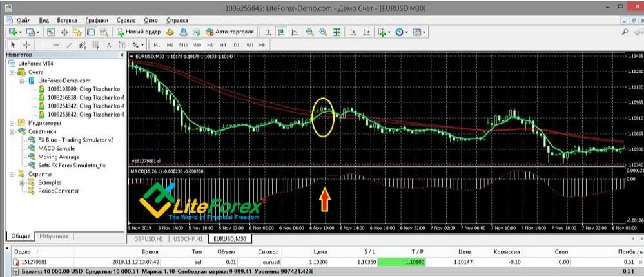The height and width of the screenshot is (277, 644).
Task: Open the 'Сервис' menu
Action: (x=127, y=20)
